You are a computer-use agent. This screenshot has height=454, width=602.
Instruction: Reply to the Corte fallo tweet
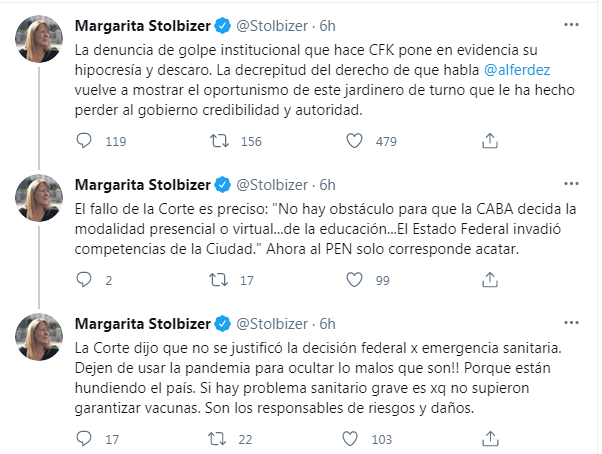(84, 280)
